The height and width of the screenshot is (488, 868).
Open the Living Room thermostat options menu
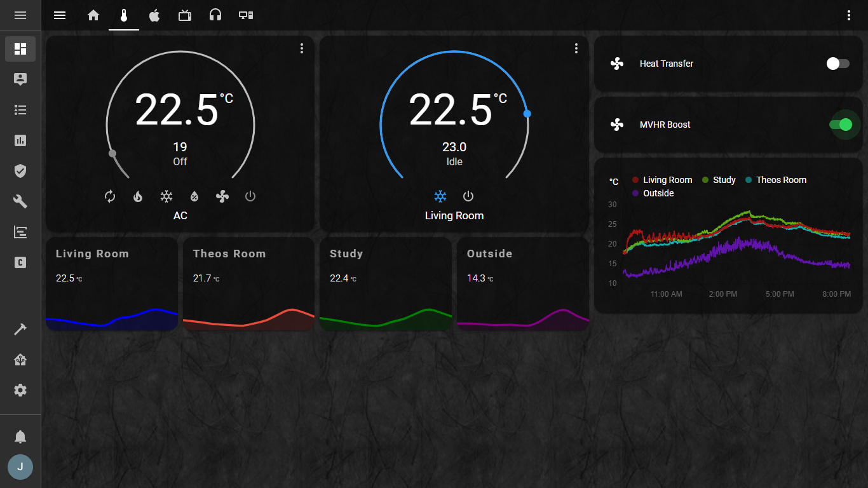(x=576, y=48)
